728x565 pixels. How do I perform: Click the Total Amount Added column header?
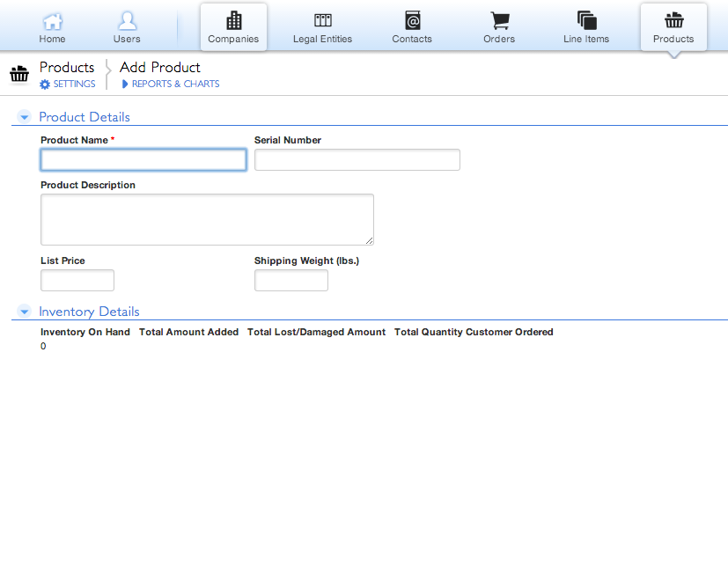[x=189, y=332]
